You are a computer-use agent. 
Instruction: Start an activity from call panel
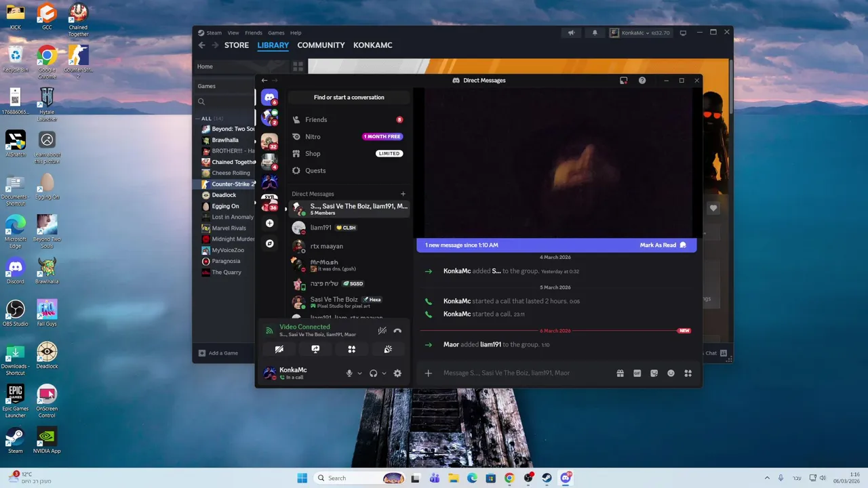[351, 349]
